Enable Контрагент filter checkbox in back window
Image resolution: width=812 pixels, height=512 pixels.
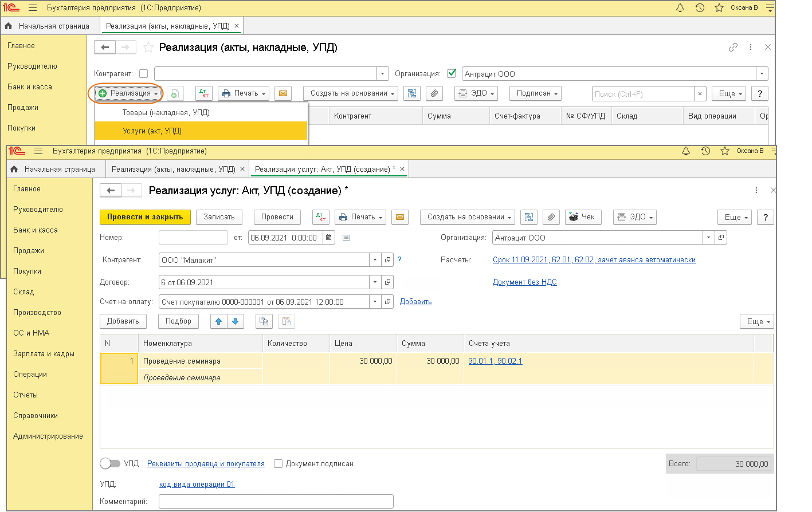tap(144, 74)
